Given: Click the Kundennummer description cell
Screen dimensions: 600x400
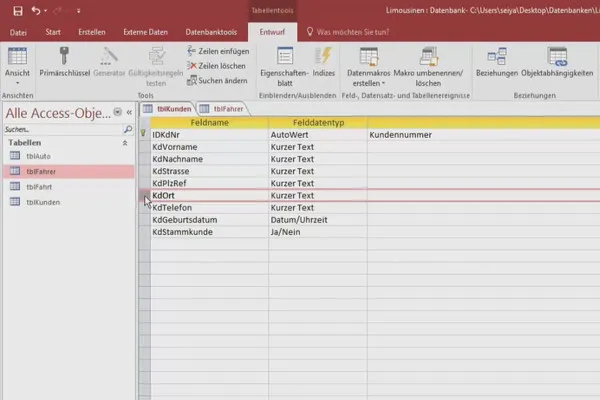Looking at the screenshot, I should coord(484,135).
